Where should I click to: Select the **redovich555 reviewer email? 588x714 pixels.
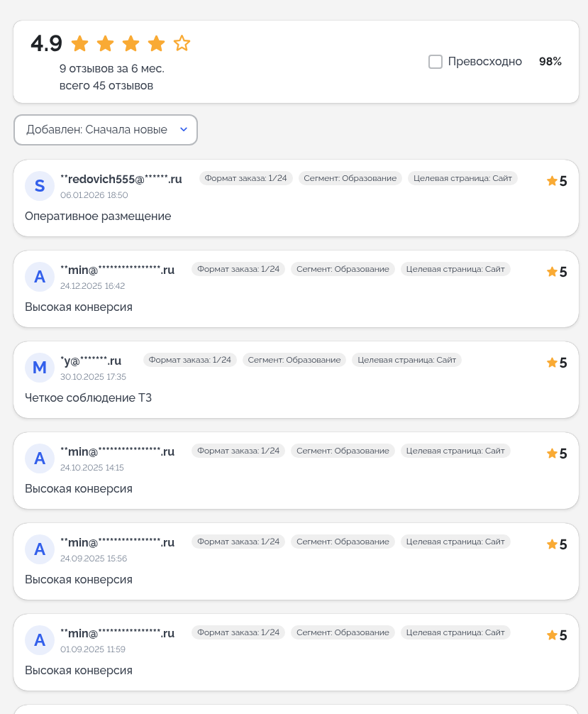point(121,179)
